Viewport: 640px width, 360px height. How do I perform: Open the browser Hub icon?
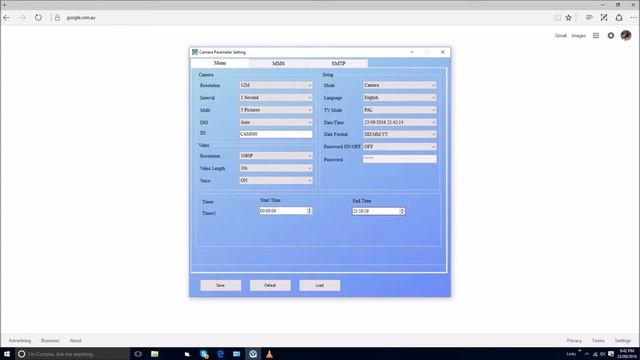pos(589,18)
